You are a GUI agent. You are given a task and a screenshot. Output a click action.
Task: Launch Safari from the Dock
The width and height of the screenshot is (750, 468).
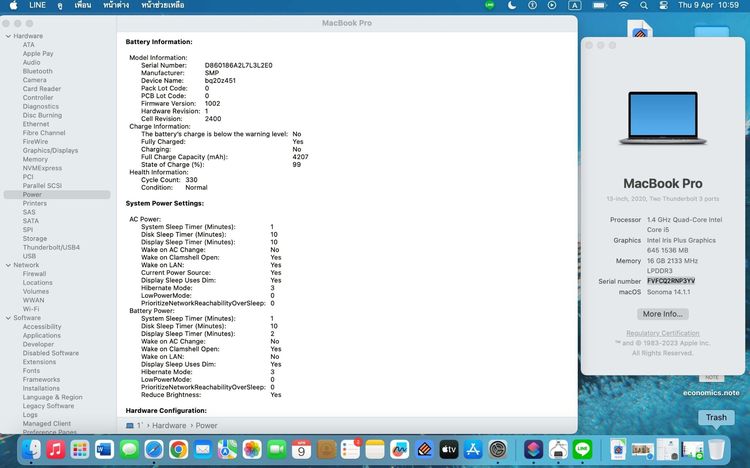(154, 450)
